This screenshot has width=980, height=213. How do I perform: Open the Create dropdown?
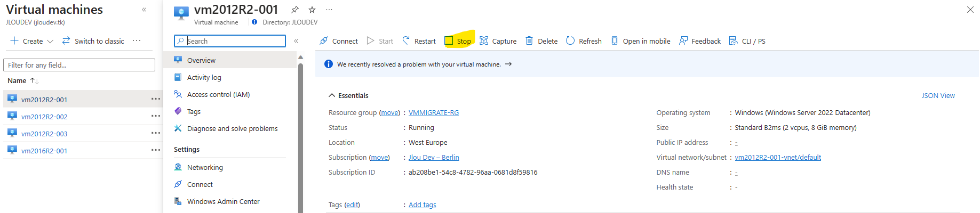[32, 41]
